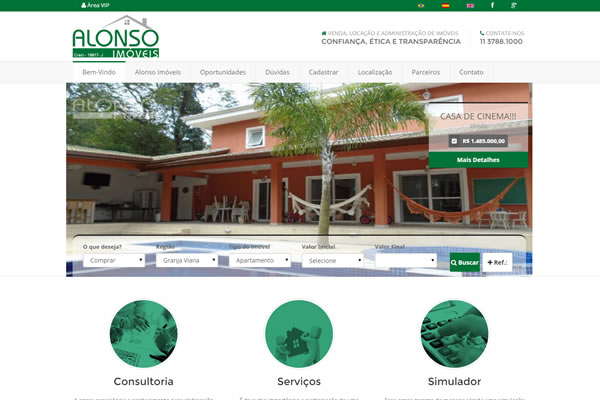Choose the UK flag for English

(x=470, y=5)
